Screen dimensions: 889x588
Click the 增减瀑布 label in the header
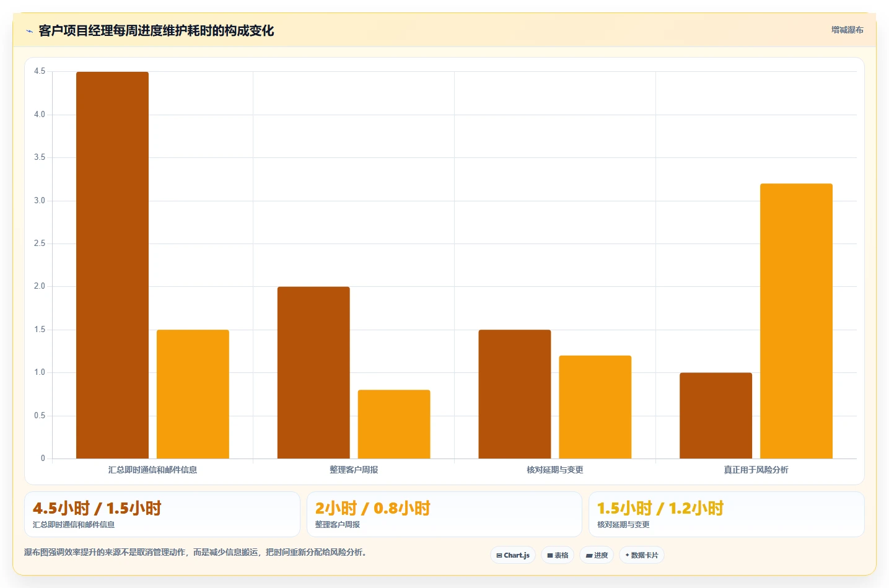pyautogui.click(x=847, y=30)
